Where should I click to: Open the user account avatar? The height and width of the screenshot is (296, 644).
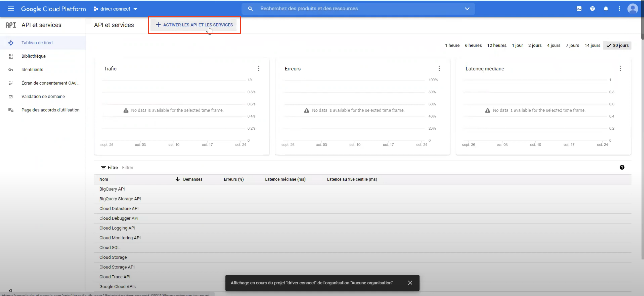(x=633, y=9)
